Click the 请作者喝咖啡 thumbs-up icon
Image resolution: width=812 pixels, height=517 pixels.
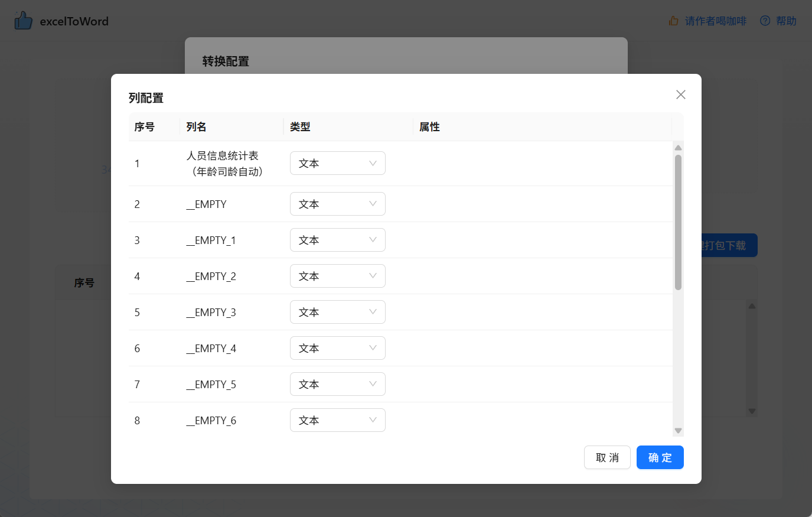[673, 21]
